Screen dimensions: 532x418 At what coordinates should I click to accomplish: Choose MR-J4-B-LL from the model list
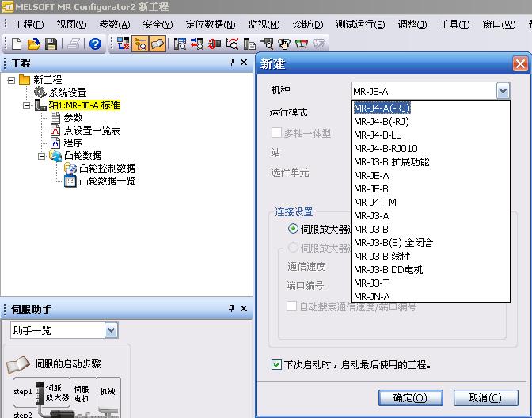(x=431, y=135)
